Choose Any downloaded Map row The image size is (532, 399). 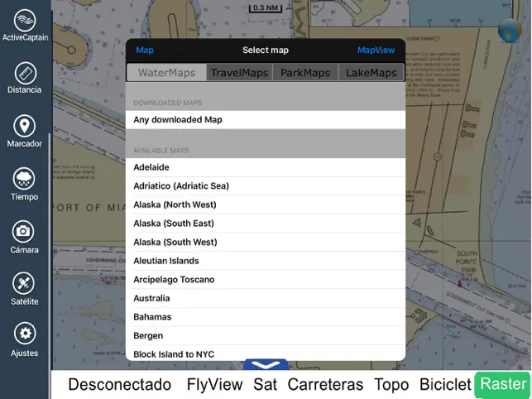(x=266, y=119)
